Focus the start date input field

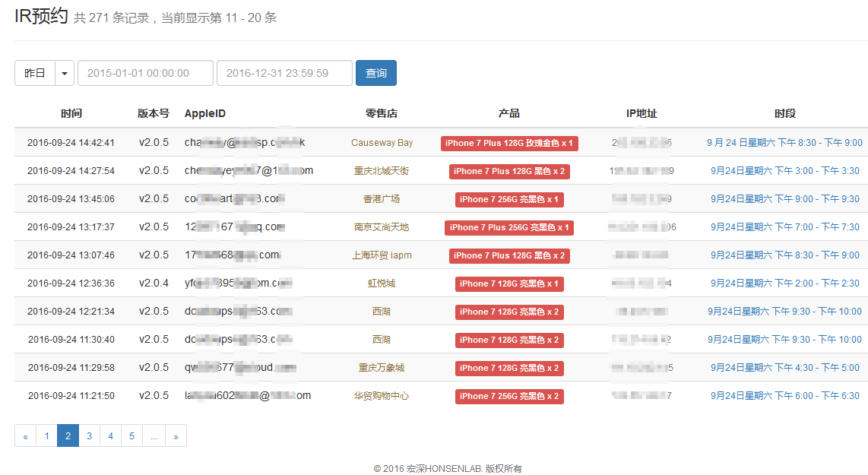[145, 73]
